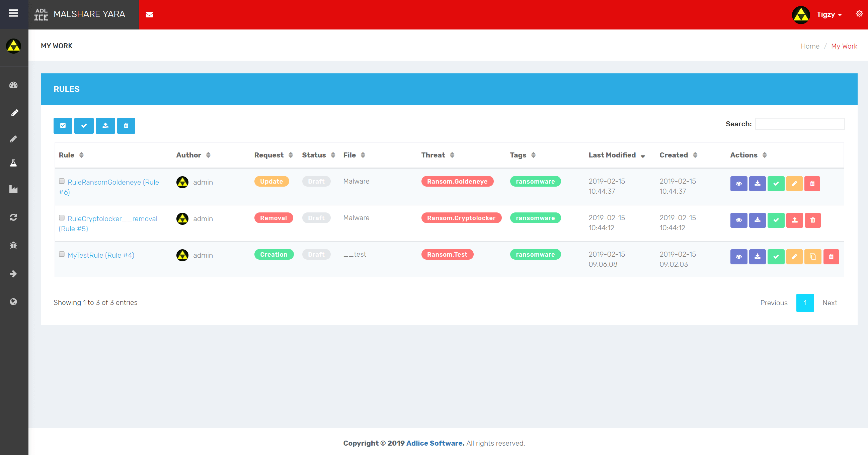Download MyTestRule using the download icon
Screen dimensions: 868x455
click(x=757, y=256)
